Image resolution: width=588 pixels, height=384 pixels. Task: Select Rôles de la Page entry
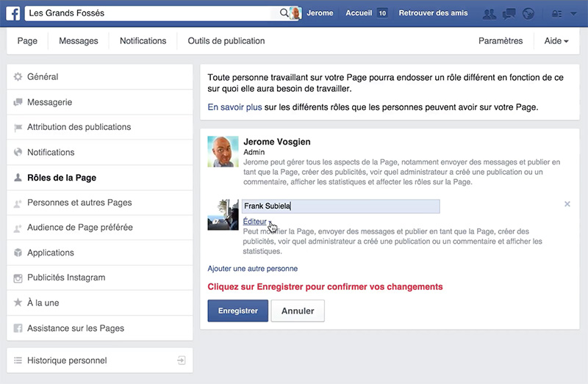coord(100,178)
